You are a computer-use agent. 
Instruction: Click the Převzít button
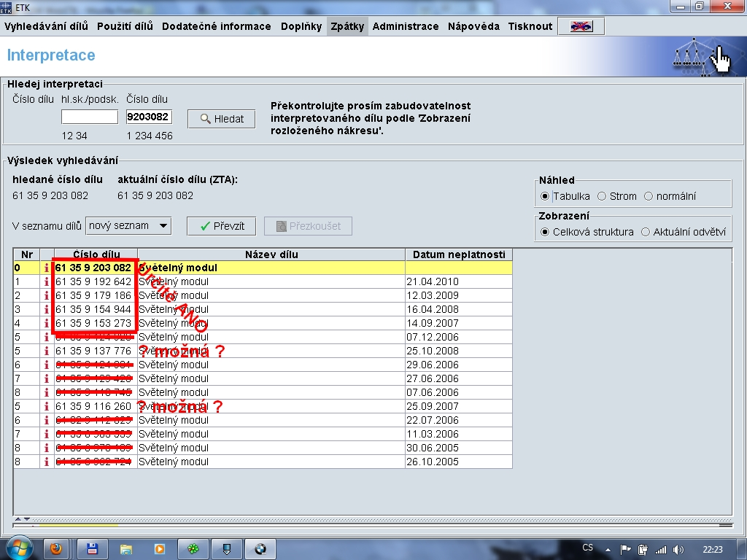221,226
